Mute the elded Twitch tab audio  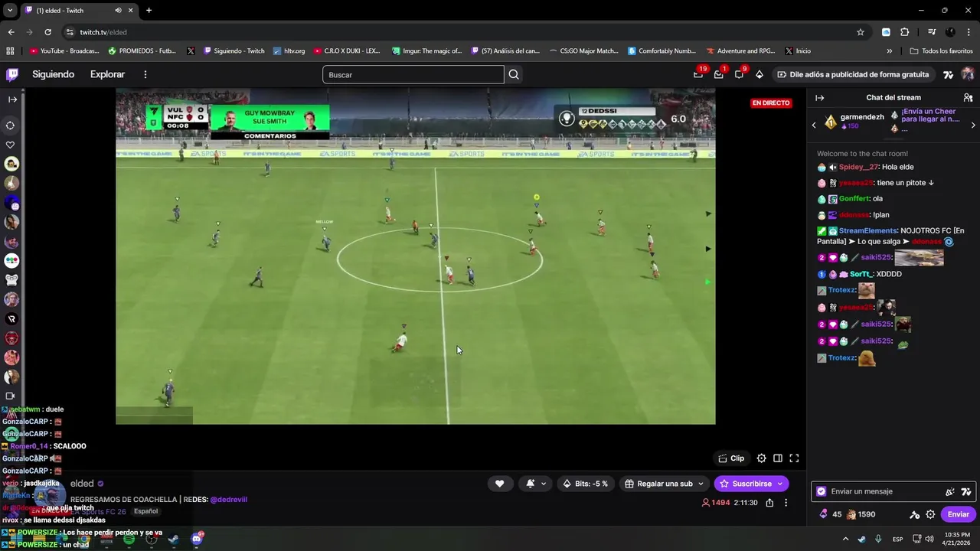[119, 11]
